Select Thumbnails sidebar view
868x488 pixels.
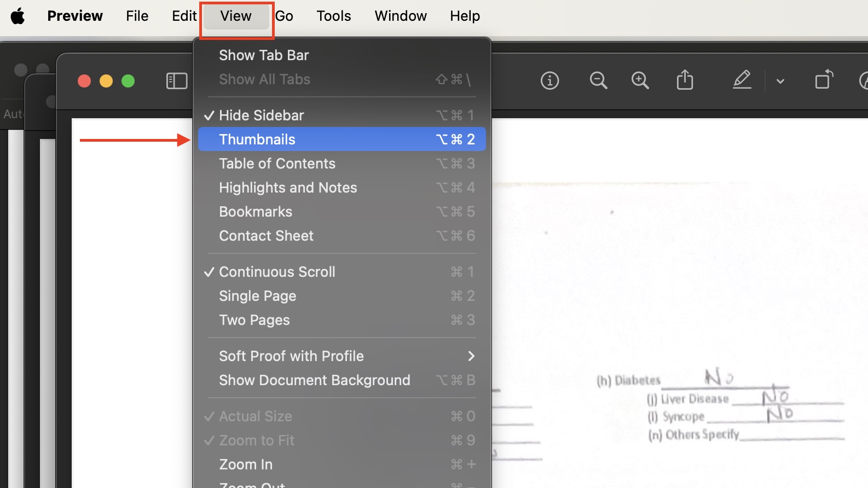tap(342, 140)
